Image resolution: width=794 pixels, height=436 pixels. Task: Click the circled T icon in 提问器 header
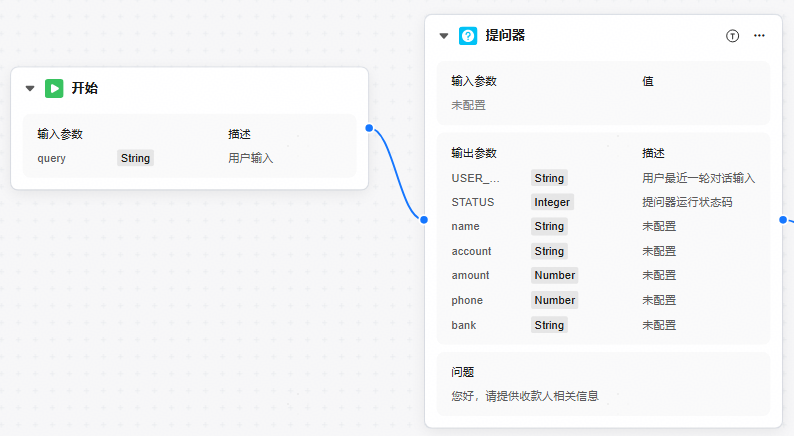point(732,36)
